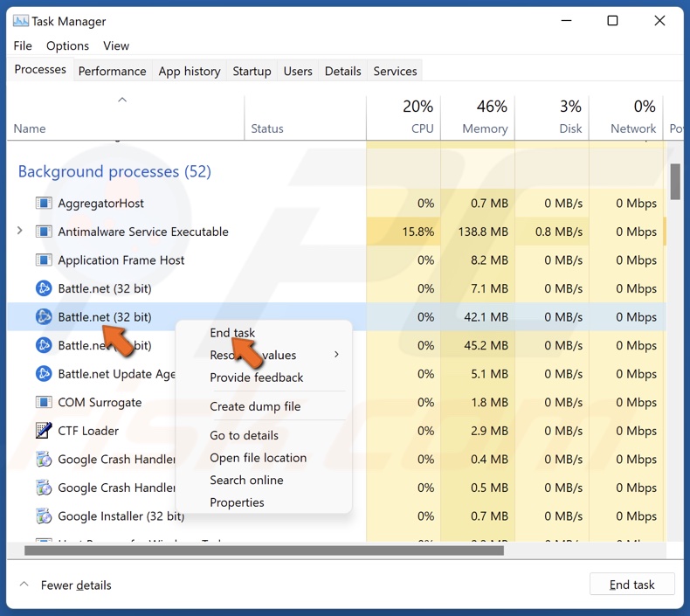Viewport: 690px width, 616px height.
Task: Switch to the Startup tab
Action: coord(252,71)
